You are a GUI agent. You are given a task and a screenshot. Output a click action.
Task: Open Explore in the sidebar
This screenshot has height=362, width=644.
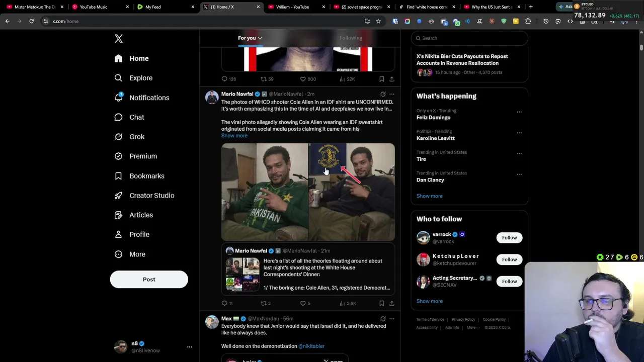tap(133, 78)
